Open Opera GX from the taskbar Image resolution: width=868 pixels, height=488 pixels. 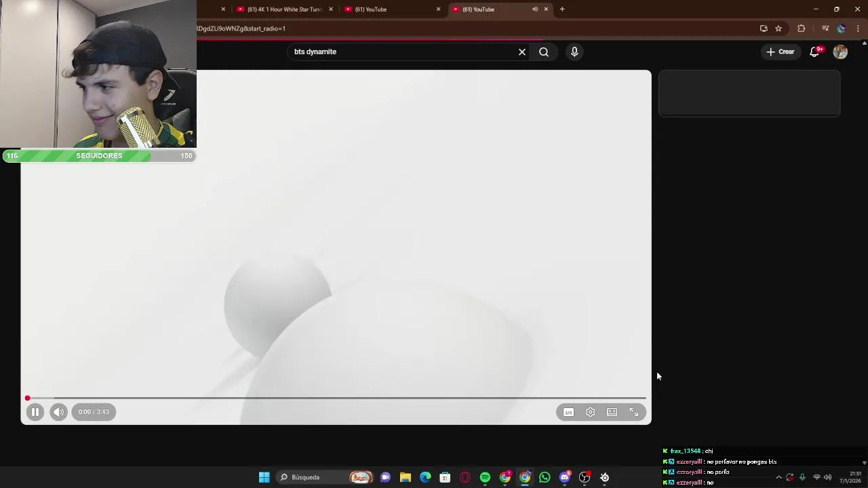point(465,477)
